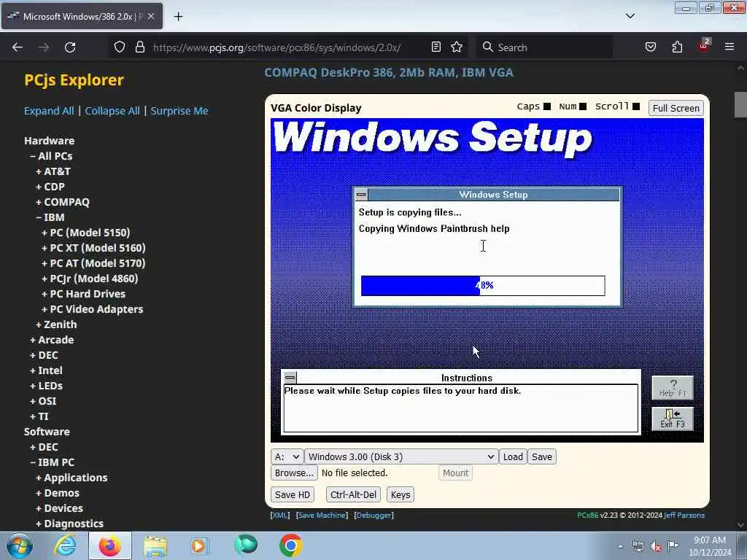Open Firefox application hamburger menu
Screen dimensions: 747x560
(729, 47)
